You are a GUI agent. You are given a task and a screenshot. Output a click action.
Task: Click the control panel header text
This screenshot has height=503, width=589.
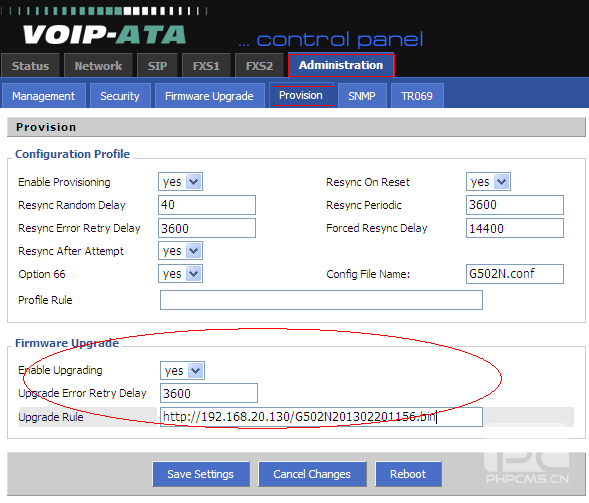click(331, 39)
